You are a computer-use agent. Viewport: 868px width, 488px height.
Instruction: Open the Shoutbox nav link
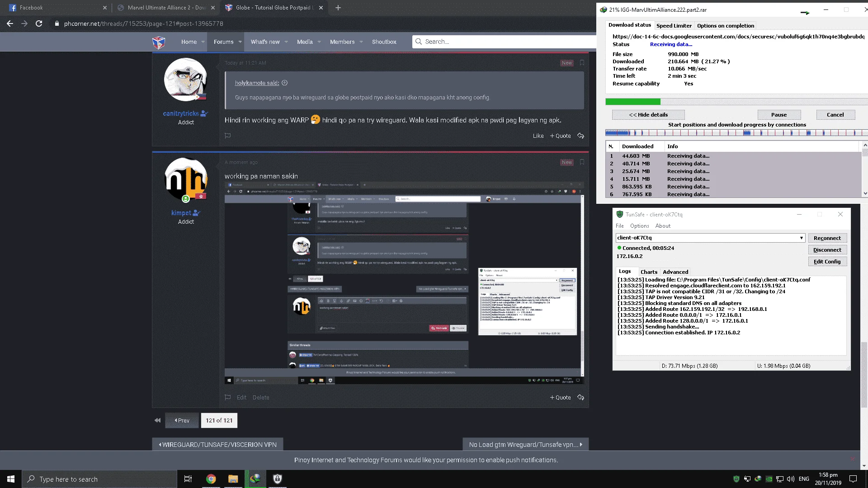click(x=384, y=42)
